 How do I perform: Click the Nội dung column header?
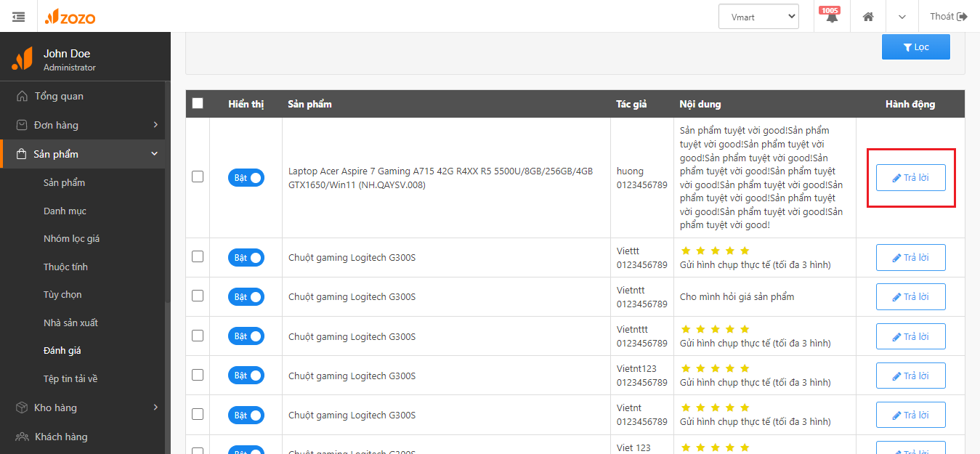[700, 104]
